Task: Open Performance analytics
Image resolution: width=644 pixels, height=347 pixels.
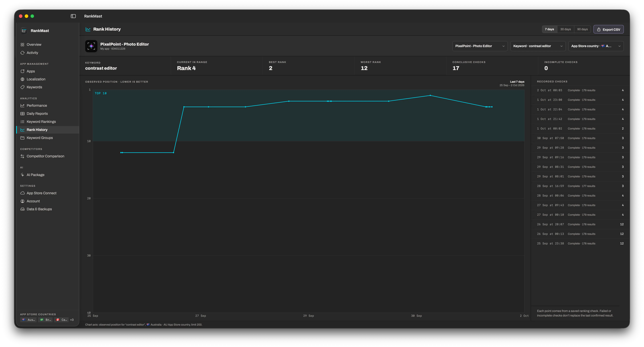Action: point(48,105)
